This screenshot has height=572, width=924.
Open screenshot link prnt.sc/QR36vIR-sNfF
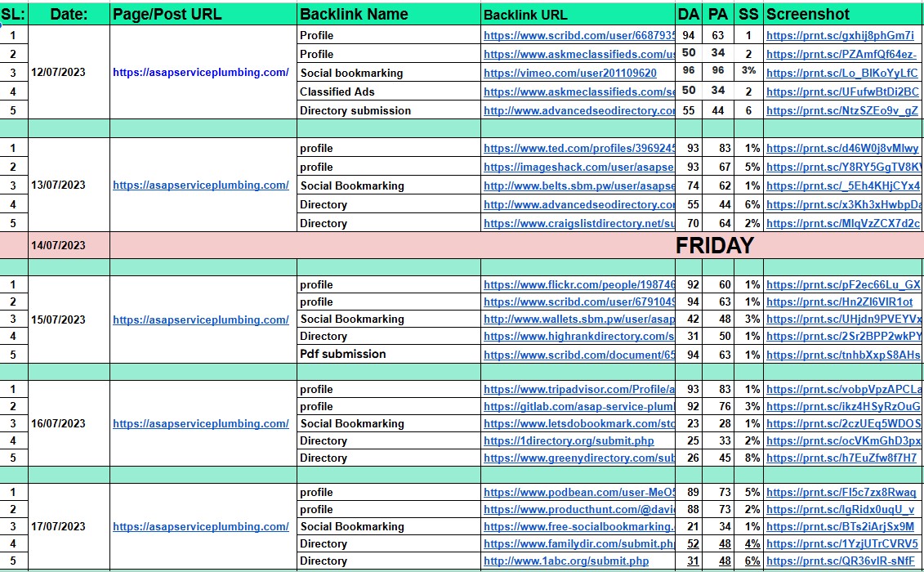[x=841, y=561]
